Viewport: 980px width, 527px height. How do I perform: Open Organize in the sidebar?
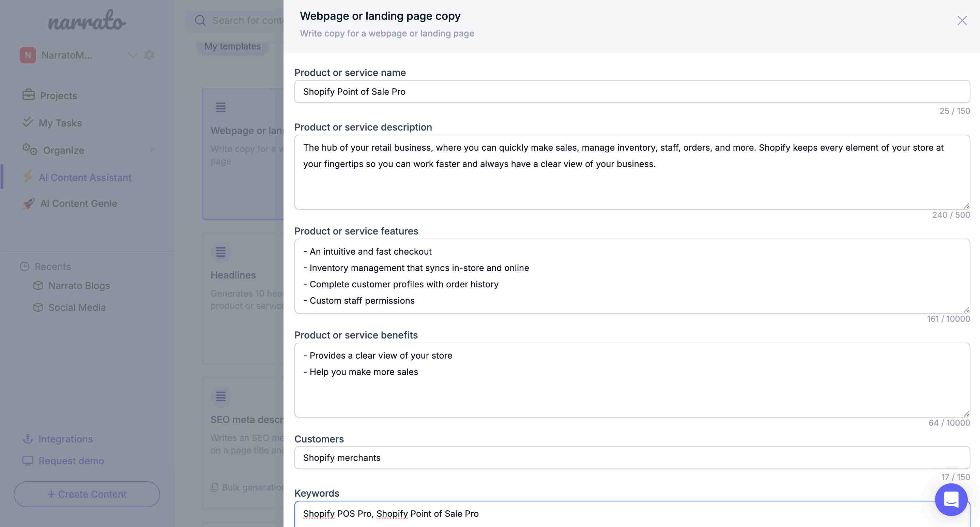click(x=63, y=150)
